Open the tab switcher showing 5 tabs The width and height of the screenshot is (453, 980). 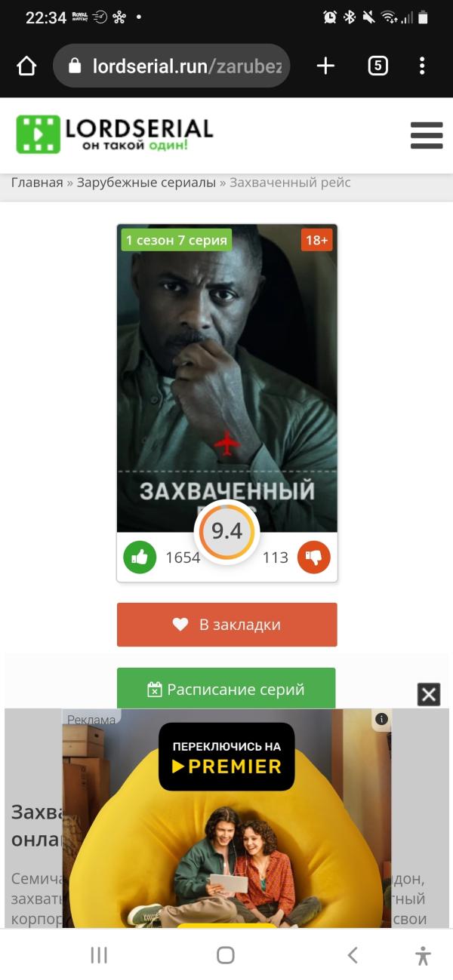(377, 66)
